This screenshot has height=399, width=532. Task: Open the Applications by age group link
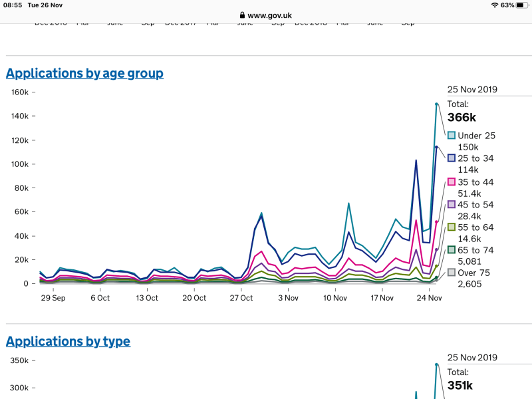click(x=84, y=73)
